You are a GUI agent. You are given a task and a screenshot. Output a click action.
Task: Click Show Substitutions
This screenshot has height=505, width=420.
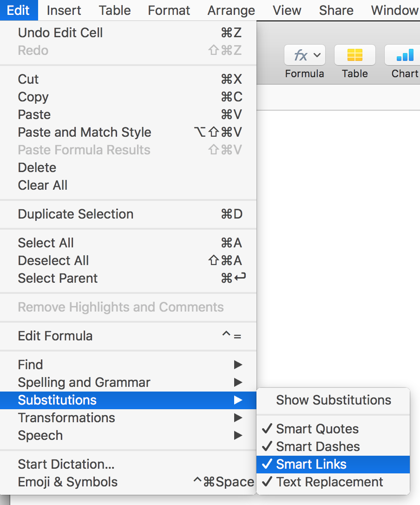(334, 400)
